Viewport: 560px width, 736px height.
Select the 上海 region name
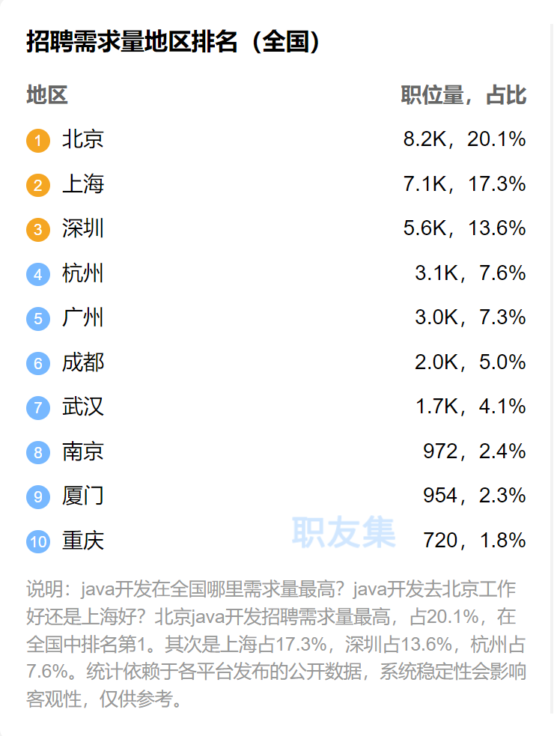point(83,184)
